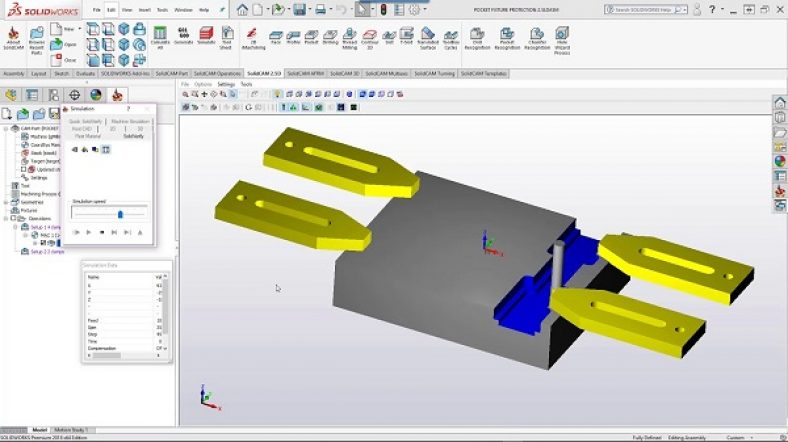Select the Pocket operation icon

coord(311,38)
